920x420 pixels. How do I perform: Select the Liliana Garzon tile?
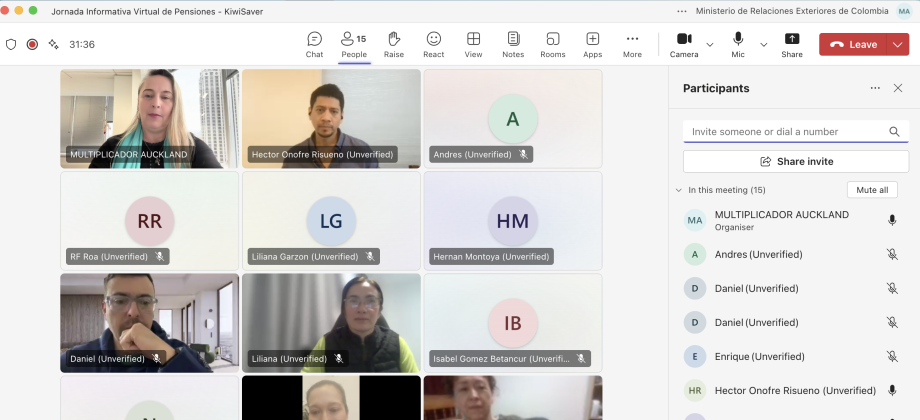[x=332, y=221]
